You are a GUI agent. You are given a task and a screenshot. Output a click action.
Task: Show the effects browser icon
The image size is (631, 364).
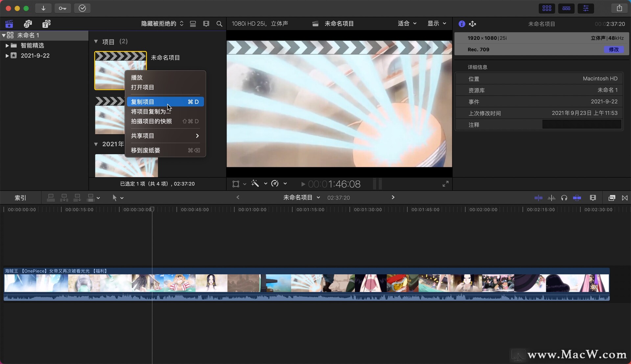612,198
